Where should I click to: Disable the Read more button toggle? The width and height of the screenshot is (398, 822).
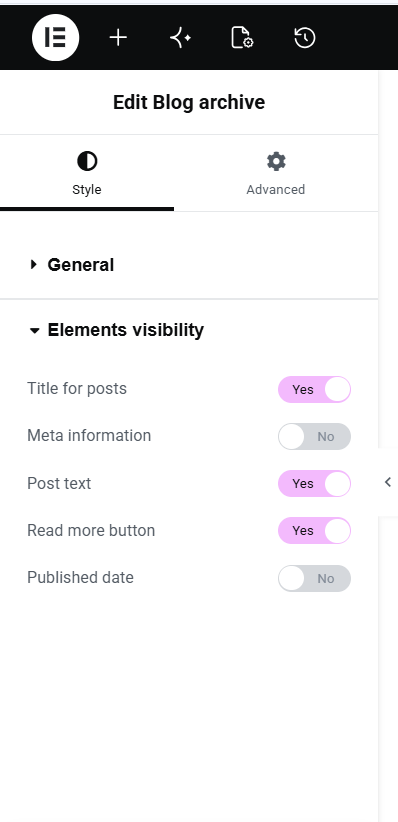[314, 531]
